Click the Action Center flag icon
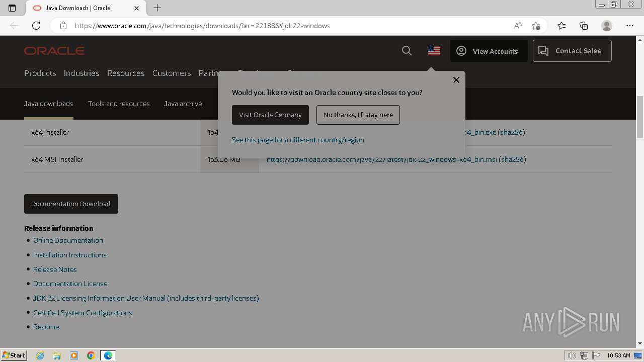Viewport: 644px width, 362px height. [596, 355]
